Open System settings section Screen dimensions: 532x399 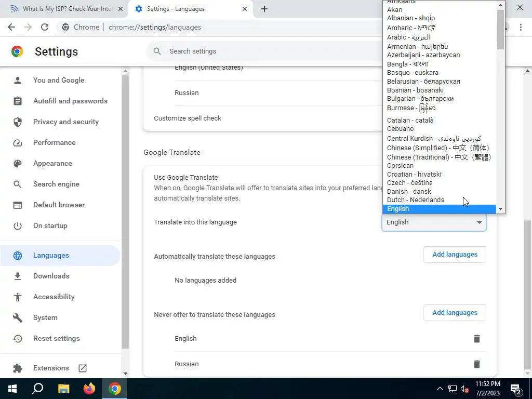(x=46, y=317)
